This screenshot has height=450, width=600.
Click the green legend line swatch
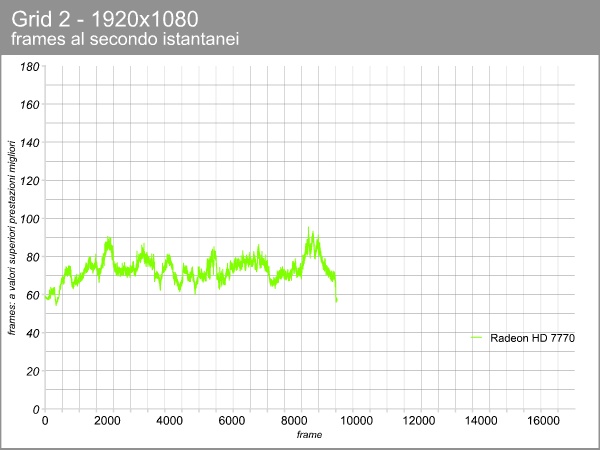pos(476,338)
